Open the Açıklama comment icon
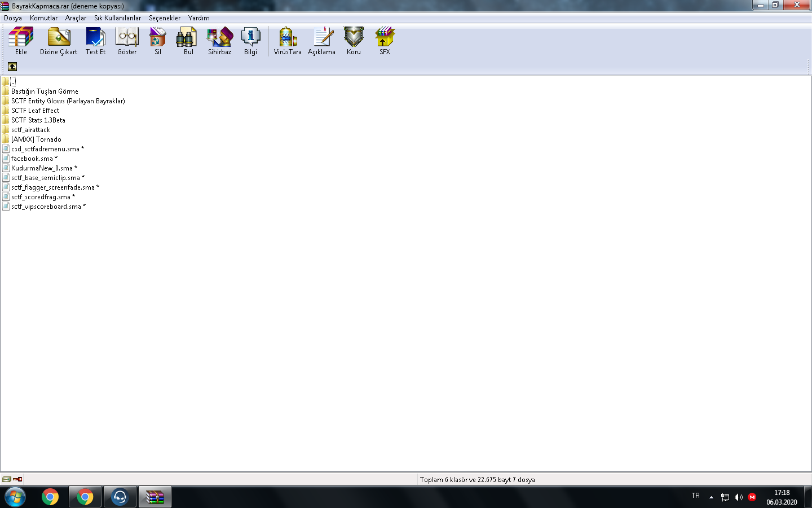 (x=323, y=37)
